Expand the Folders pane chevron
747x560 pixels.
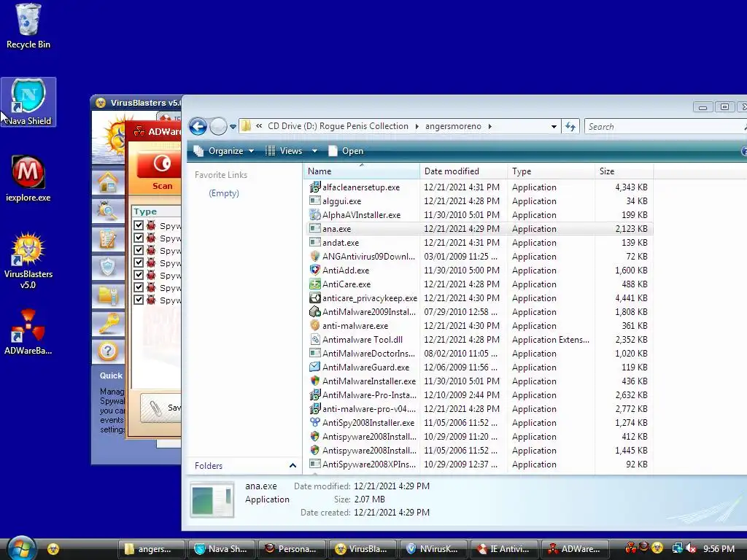pyautogui.click(x=293, y=466)
